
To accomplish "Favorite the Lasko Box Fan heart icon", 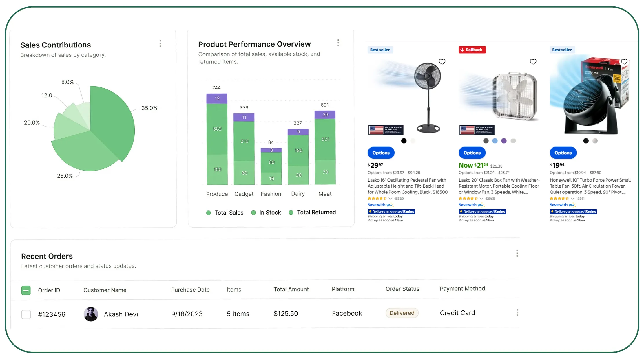I will (x=533, y=62).
